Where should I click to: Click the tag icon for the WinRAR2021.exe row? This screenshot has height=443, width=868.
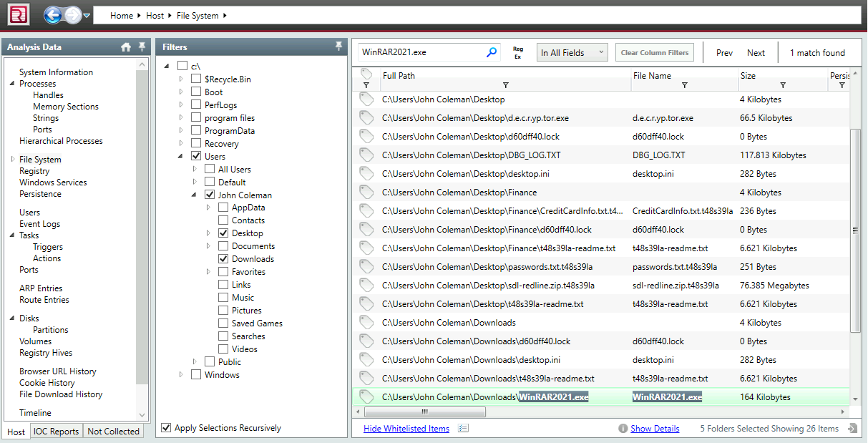pos(366,397)
